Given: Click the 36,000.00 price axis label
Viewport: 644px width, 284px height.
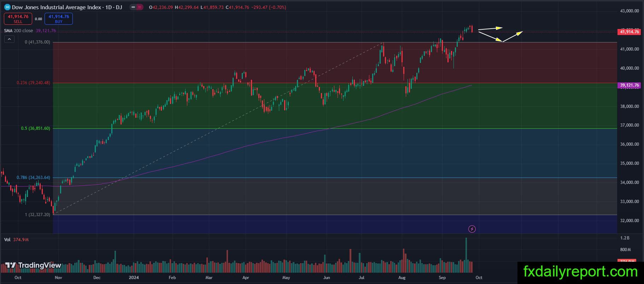Looking at the screenshot, I should tap(630, 144).
